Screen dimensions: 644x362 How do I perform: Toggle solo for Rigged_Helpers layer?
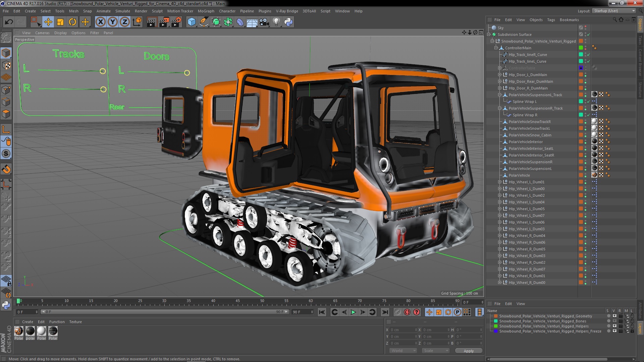(x=608, y=326)
